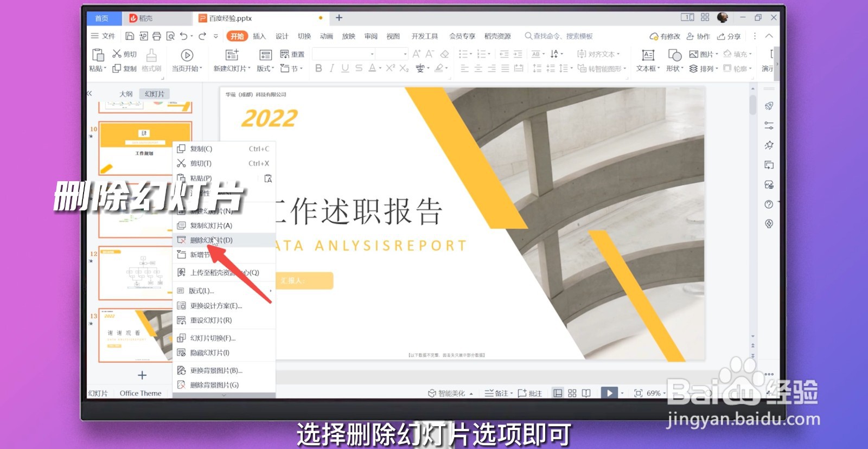Click the Print icon in quick access toolbar
868x449 pixels.
click(157, 36)
